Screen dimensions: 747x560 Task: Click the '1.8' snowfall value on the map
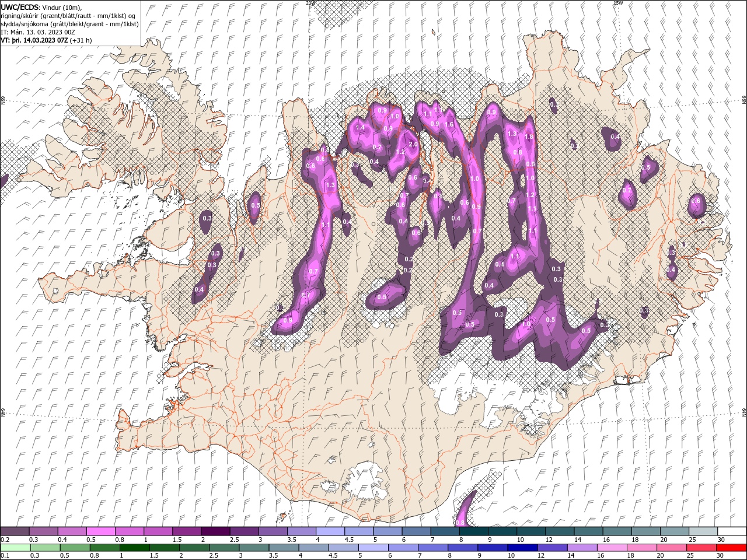click(529, 136)
